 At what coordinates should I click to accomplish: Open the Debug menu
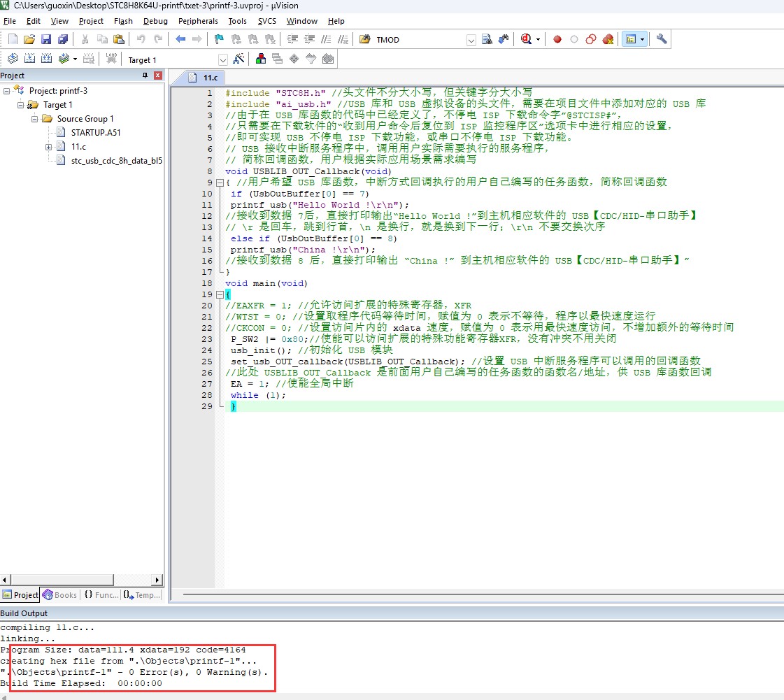click(x=155, y=21)
